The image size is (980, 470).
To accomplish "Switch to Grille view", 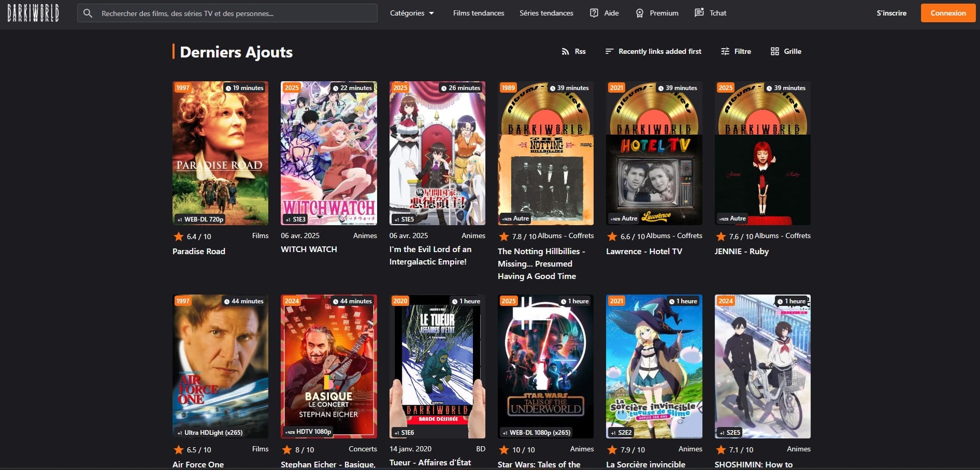I will [786, 51].
